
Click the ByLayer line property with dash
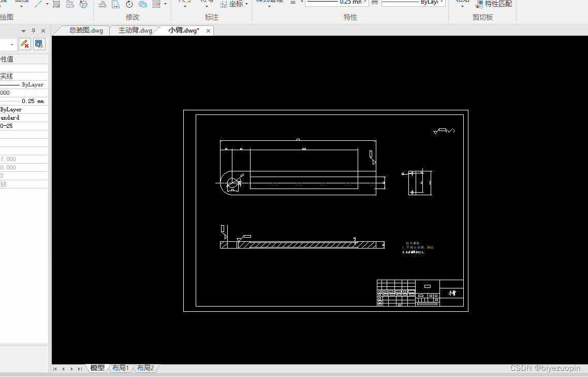(24, 85)
